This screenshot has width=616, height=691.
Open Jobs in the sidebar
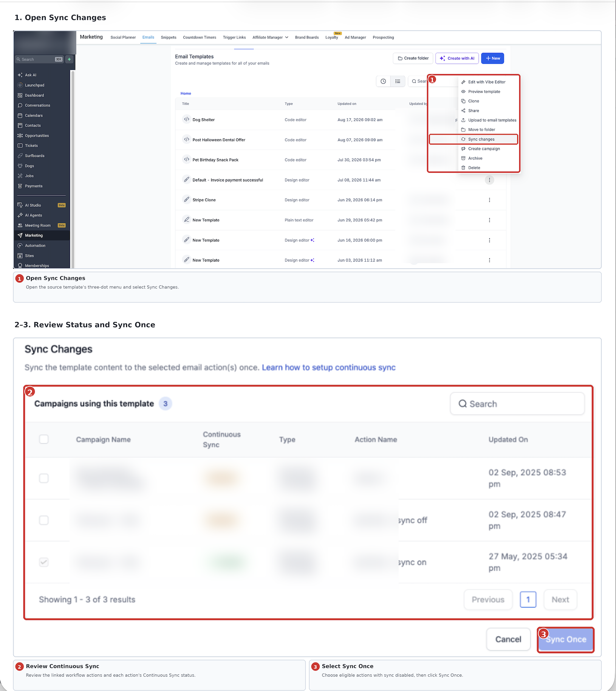[42, 176]
